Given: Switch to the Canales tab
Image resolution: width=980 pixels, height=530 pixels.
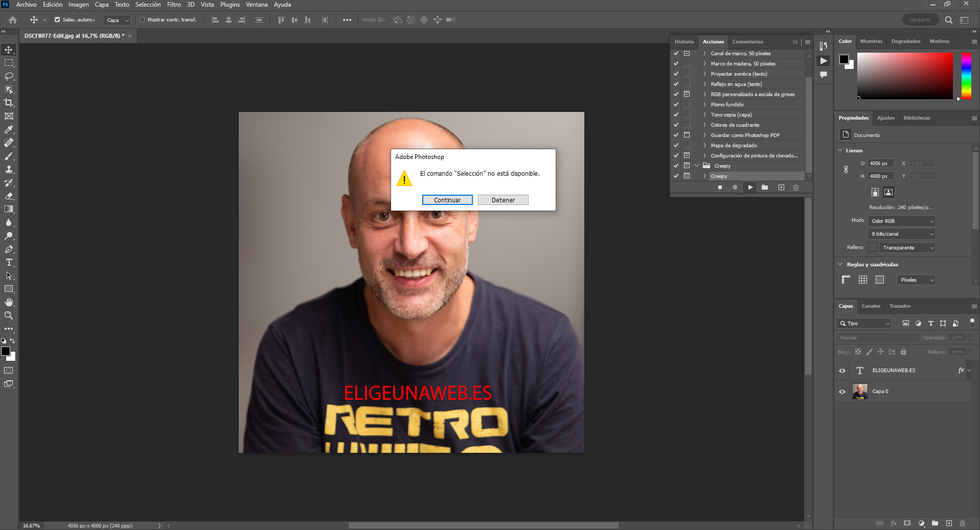Looking at the screenshot, I should click(x=871, y=306).
